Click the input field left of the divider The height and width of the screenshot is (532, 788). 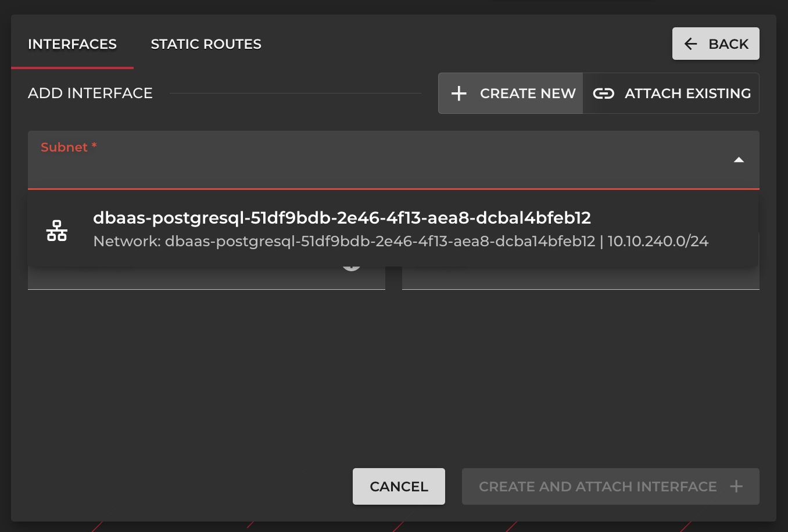[206, 279]
